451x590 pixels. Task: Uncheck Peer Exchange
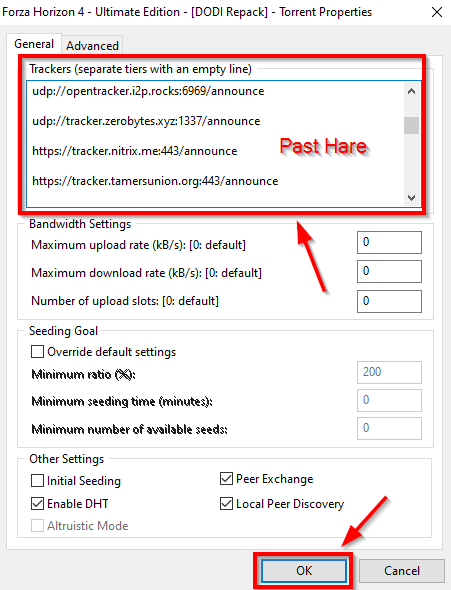tap(226, 479)
